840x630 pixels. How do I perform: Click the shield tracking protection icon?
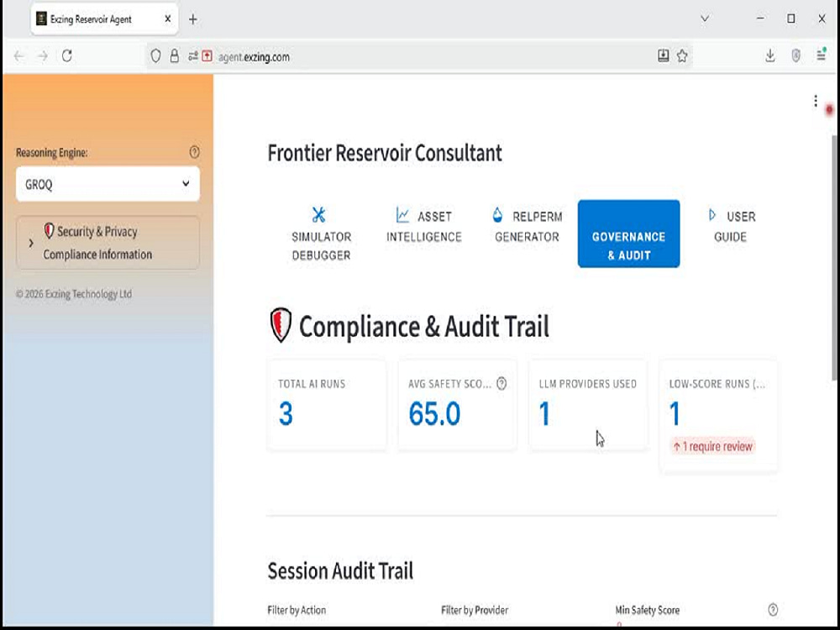(x=155, y=56)
